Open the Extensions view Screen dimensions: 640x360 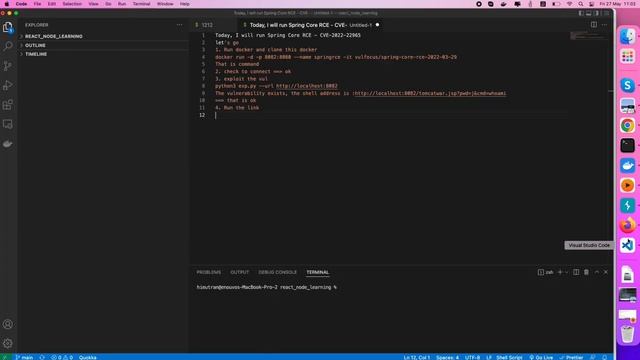[x=8, y=105]
